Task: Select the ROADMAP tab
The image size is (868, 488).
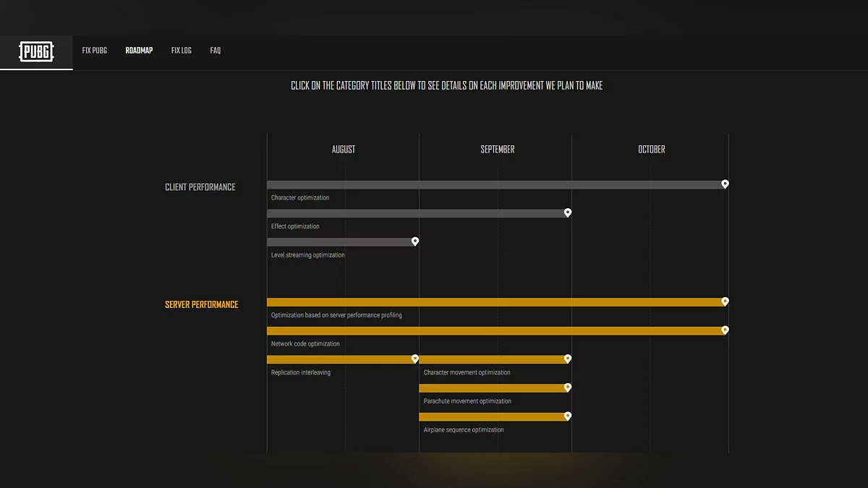Action: tap(139, 51)
